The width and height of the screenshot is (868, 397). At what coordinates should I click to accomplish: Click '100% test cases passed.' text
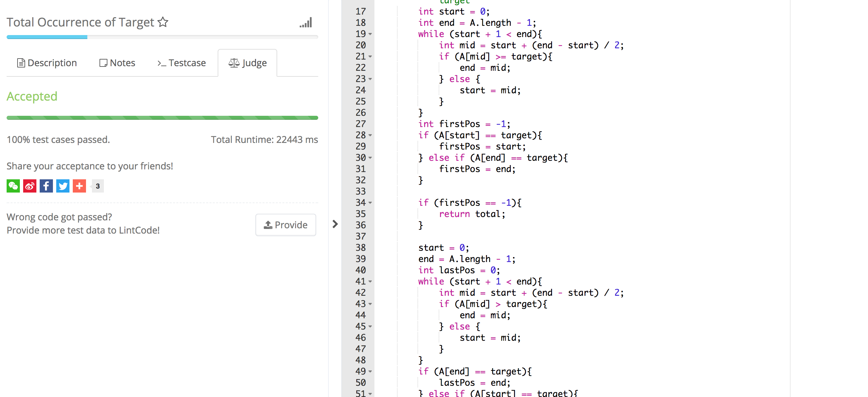coord(58,140)
